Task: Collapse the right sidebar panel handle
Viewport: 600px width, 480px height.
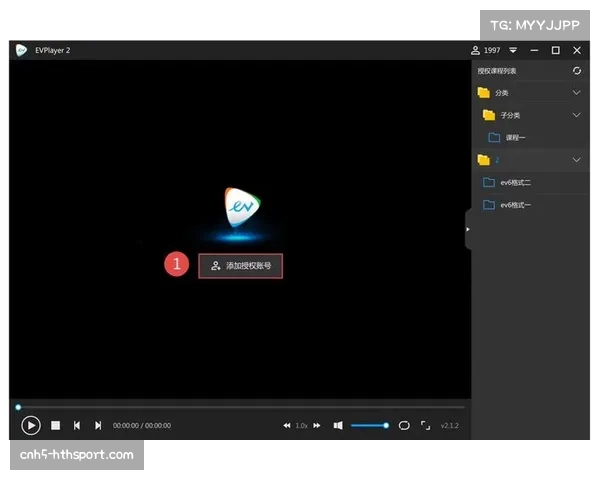Action: pyautogui.click(x=468, y=230)
